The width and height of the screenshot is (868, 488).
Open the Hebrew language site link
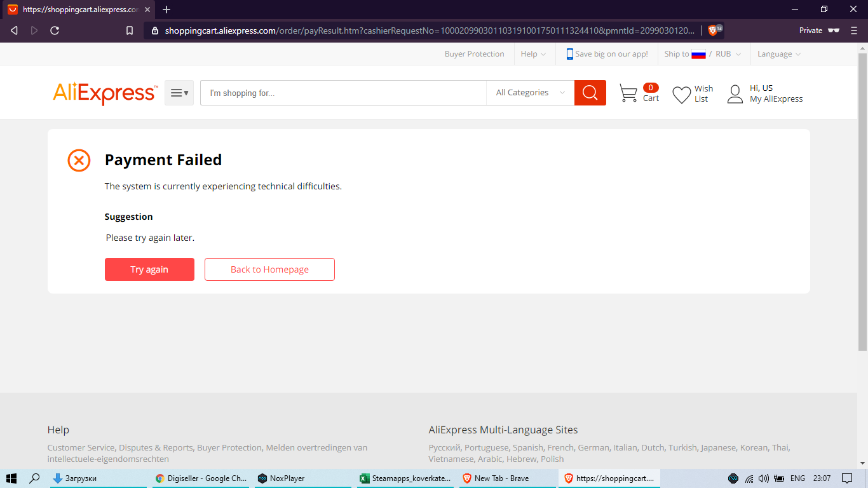click(x=521, y=459)
